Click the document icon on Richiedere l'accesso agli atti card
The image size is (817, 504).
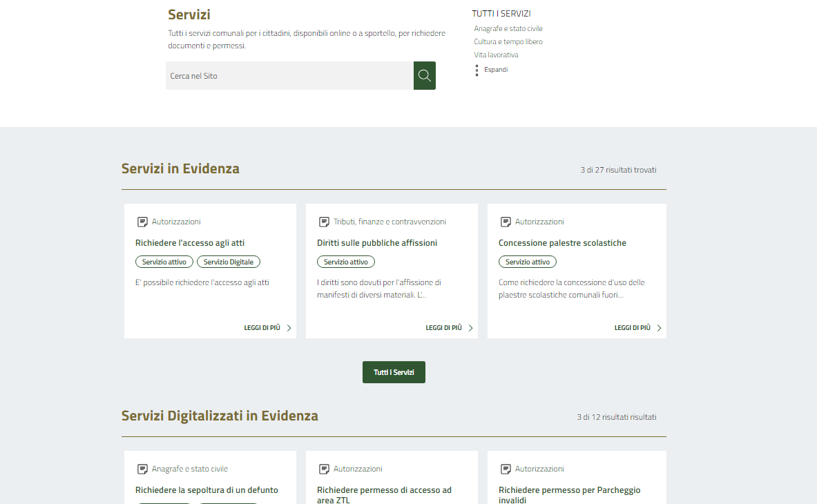pyautogui.click(x=142, y=222)
